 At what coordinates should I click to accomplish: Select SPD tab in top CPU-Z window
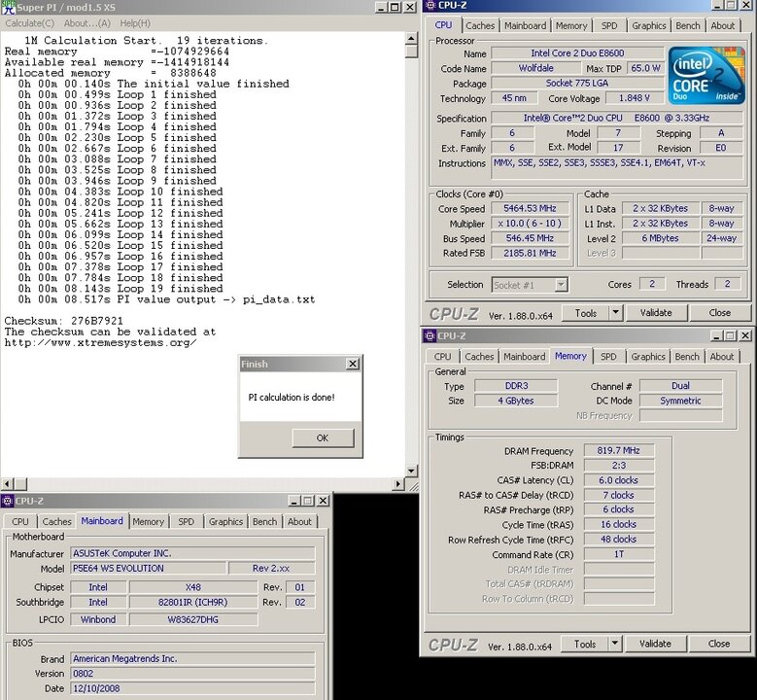coord(609,25)
